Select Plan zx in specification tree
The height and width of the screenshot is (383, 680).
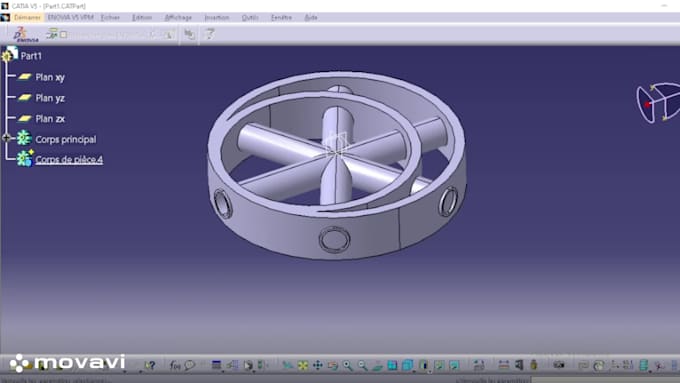(50, 118)
